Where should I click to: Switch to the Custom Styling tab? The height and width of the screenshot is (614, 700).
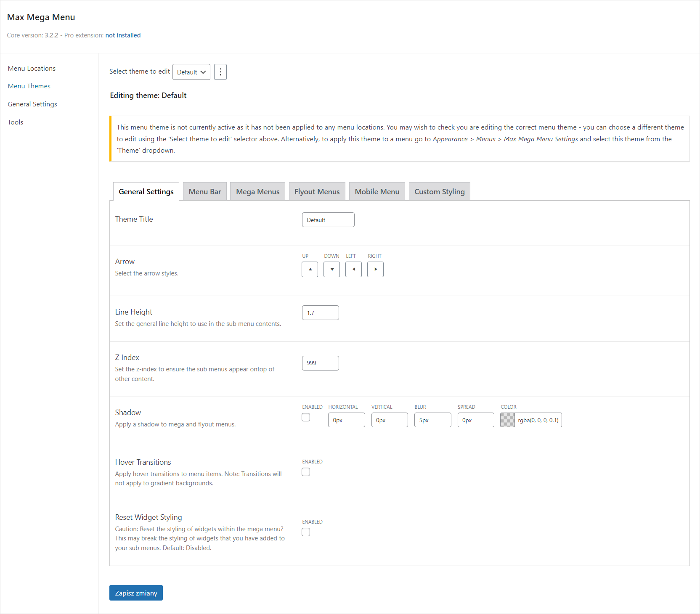click(440, 192)
